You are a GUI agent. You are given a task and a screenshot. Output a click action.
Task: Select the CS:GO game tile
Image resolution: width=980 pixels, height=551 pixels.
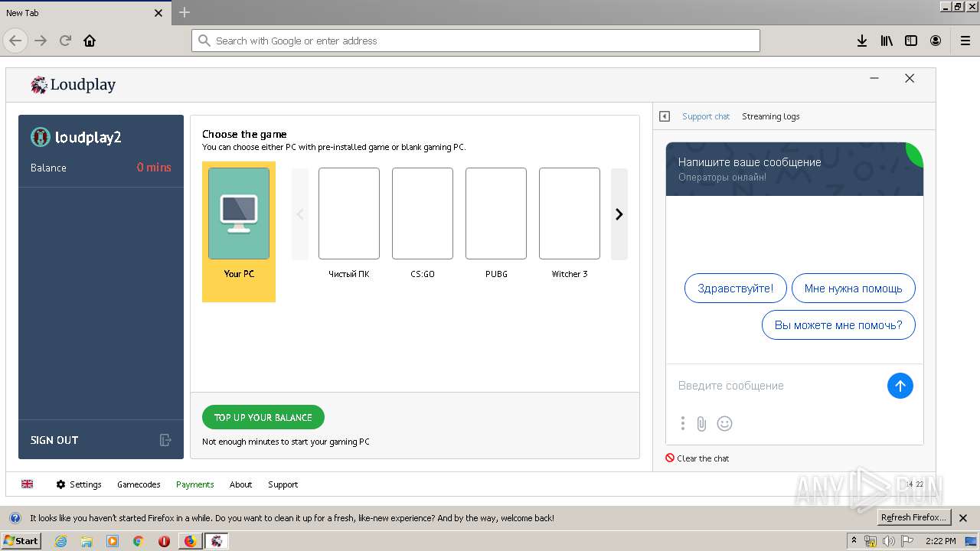(423, 223)
